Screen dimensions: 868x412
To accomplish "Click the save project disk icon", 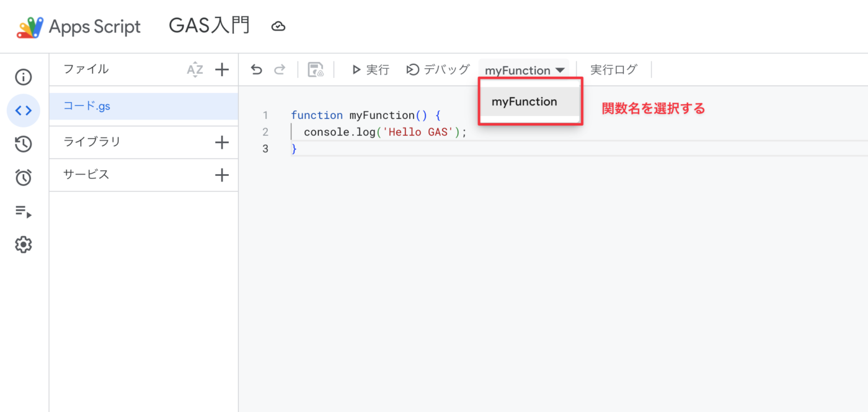I will (316, 70).
